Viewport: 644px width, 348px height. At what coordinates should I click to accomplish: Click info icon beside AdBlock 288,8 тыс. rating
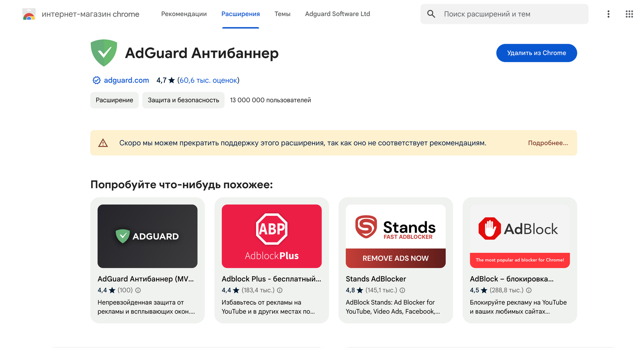pyautogui.click(x=529, y=290)
